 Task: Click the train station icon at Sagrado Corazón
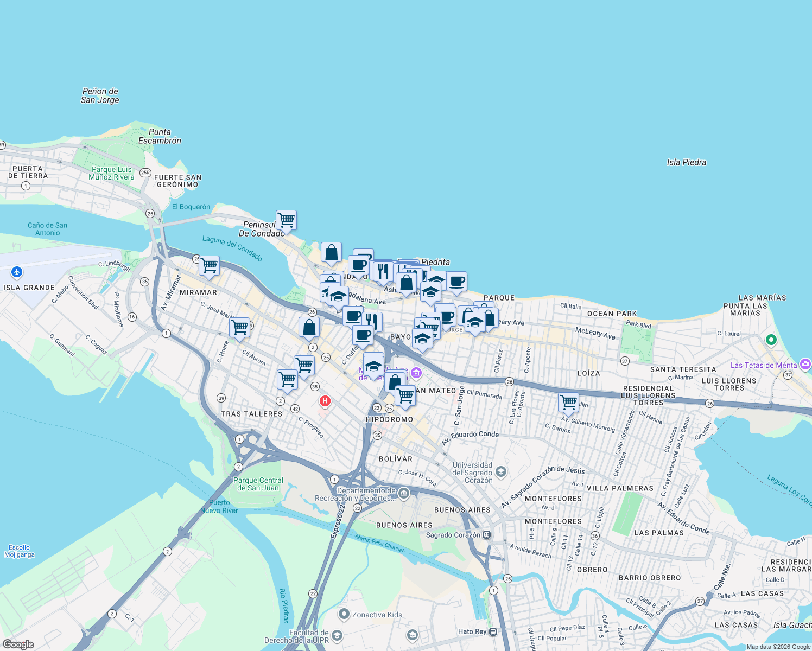[486, 535]
